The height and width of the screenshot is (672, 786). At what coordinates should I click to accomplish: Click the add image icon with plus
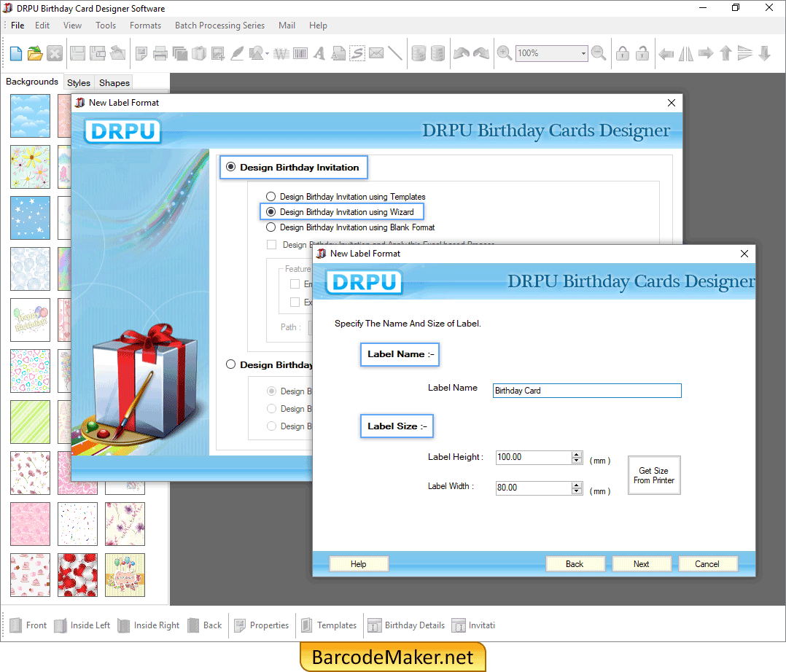tap(217, 53)
